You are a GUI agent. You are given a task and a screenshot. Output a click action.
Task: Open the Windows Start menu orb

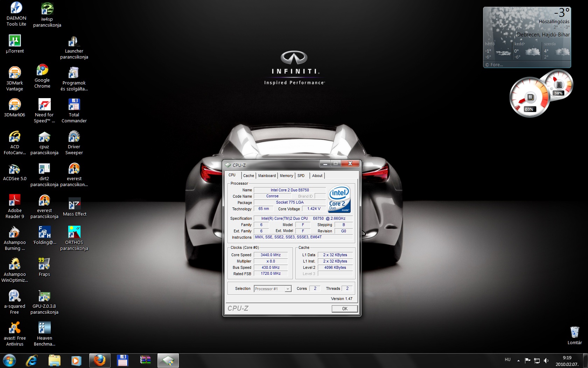tap(9, 361)
